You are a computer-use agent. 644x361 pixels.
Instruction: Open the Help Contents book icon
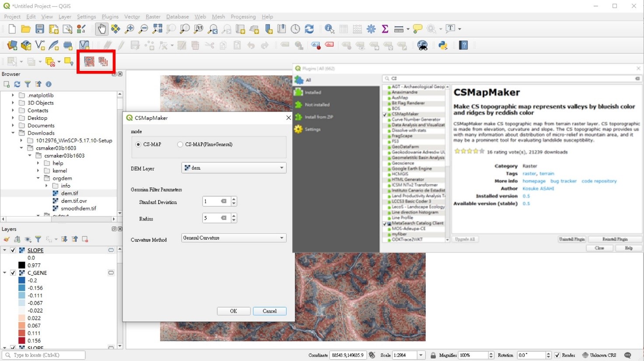(464, 46)
